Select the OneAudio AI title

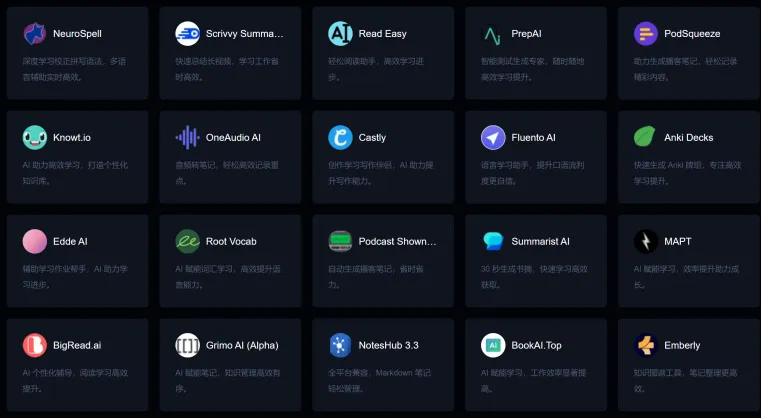(233, 137)
